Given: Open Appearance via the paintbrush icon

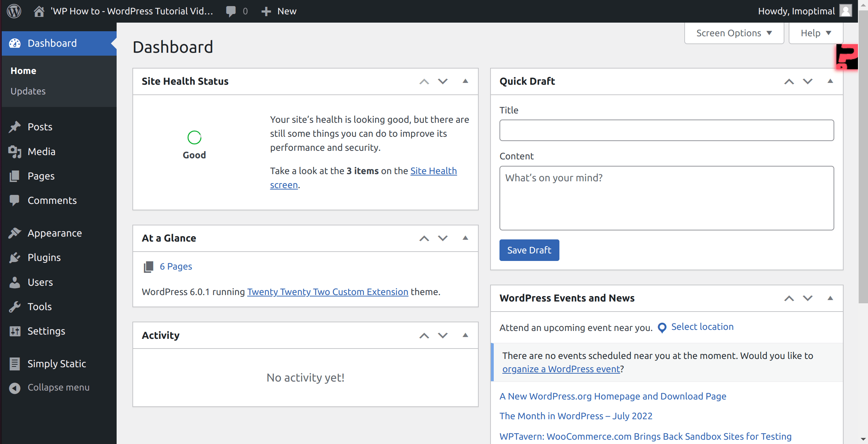Looking at the screenshot, I should point(15,233).
